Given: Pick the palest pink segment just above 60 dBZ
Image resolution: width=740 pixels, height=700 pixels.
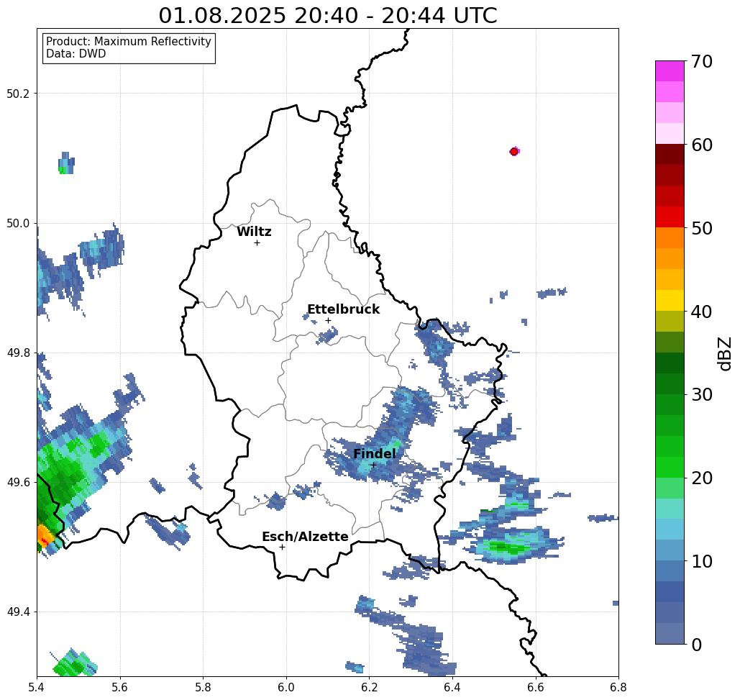Looking at the screenshot, I should coord(670,134).
